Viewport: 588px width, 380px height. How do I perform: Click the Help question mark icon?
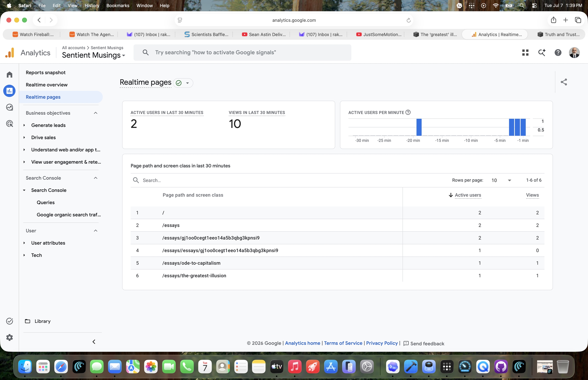click(558, 53)
